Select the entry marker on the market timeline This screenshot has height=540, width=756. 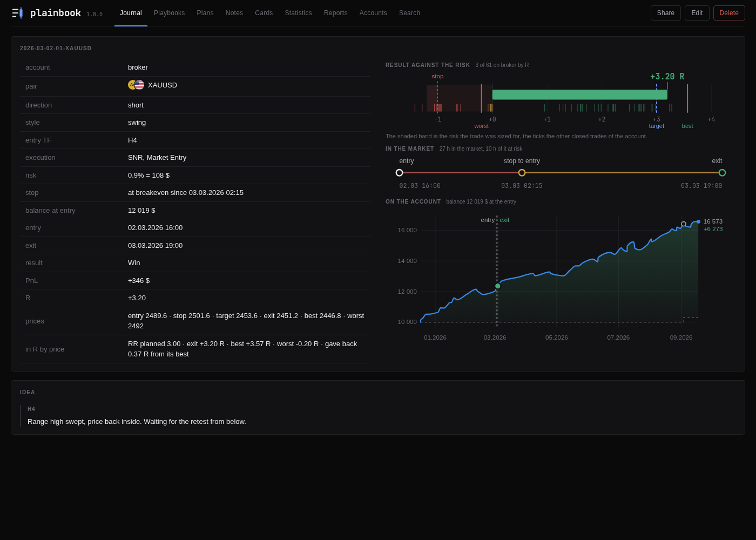400,173
